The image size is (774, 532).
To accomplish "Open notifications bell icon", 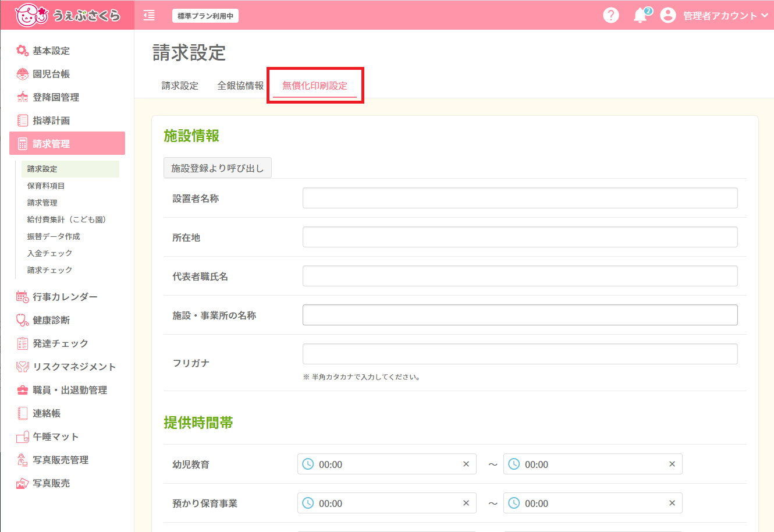I will 640,15.
